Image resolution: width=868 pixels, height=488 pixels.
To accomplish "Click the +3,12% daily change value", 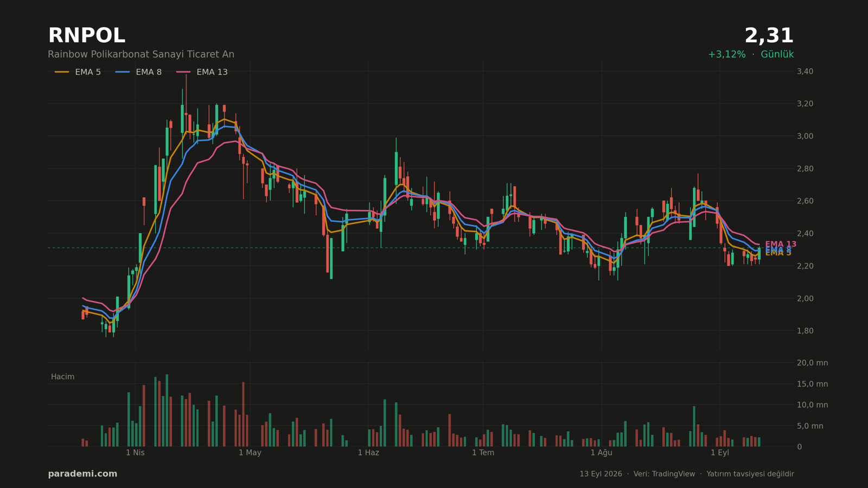I will (x=726, y=54).
